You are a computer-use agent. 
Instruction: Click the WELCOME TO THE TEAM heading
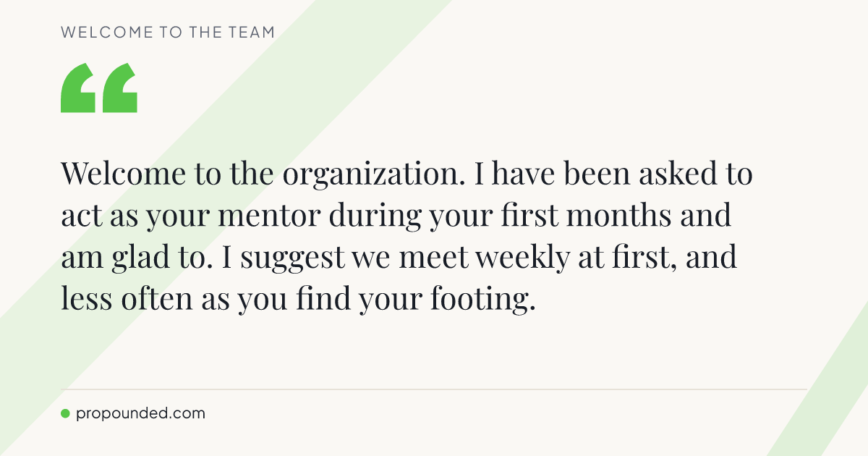(x=168, y=33)
